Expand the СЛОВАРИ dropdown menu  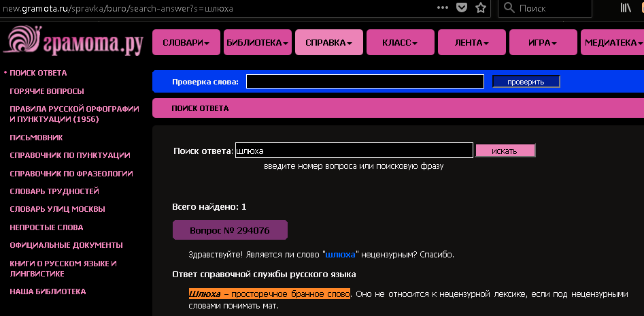186,42
